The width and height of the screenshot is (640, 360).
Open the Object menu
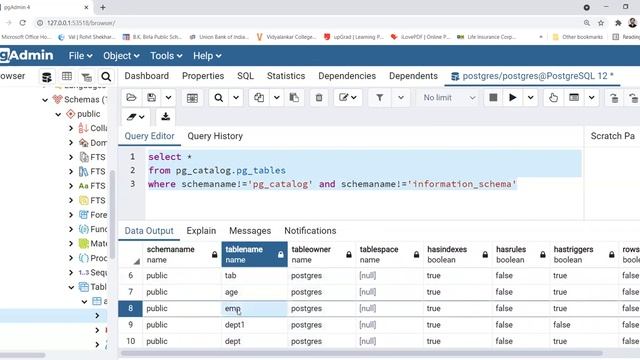(121, 56)
